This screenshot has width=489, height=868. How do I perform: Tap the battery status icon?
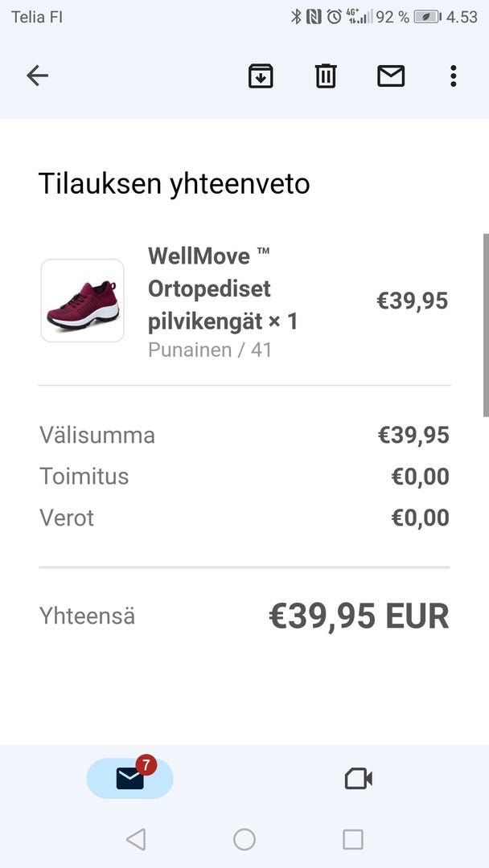(x=427, y=17)
